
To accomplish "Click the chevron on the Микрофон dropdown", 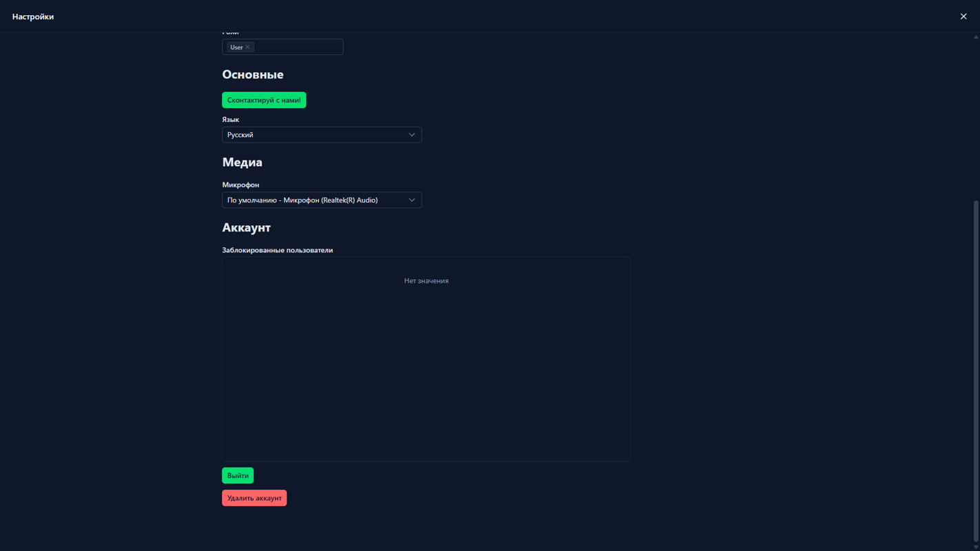I will 411,200.
